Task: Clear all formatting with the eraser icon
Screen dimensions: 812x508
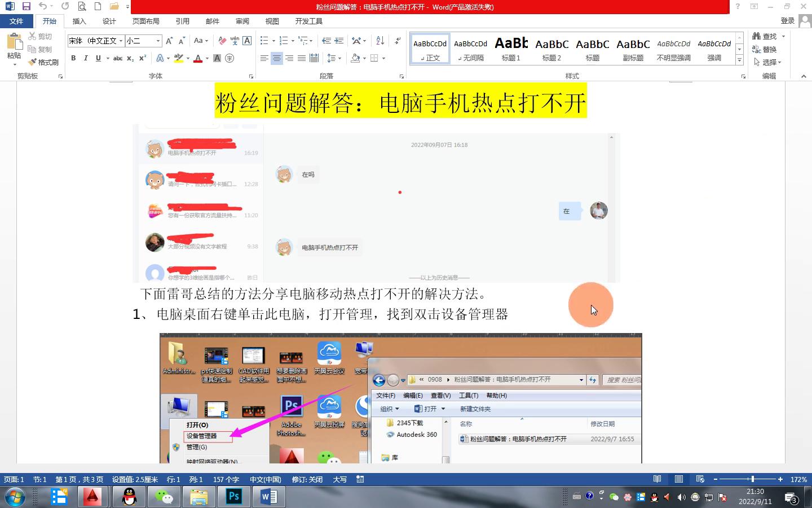Action: (x=222, y=41)
